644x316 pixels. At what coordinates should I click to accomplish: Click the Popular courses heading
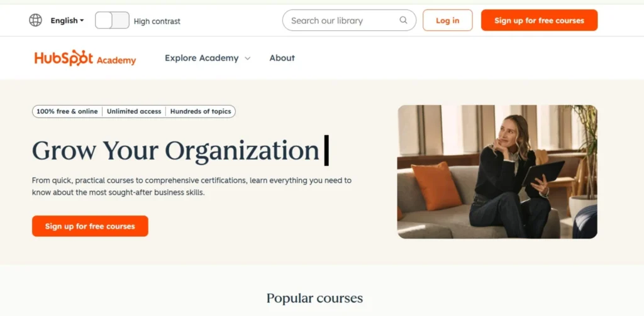[314, 298]
